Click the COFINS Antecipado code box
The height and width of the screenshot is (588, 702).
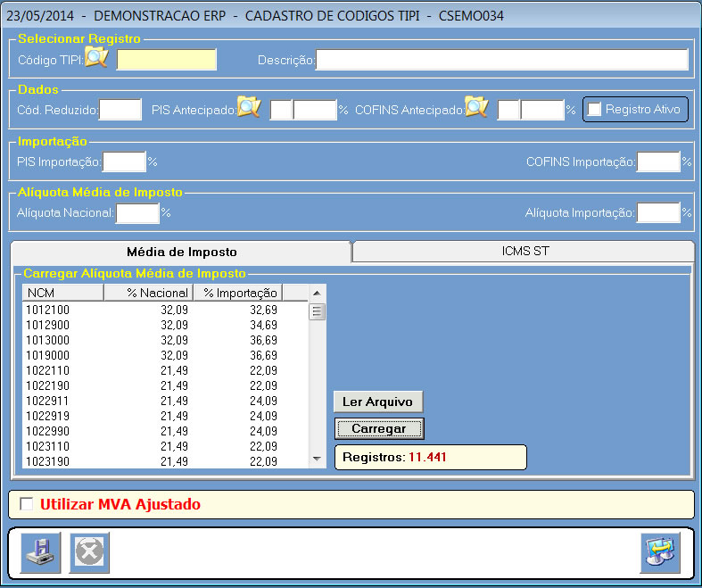(x=508, y=110)
